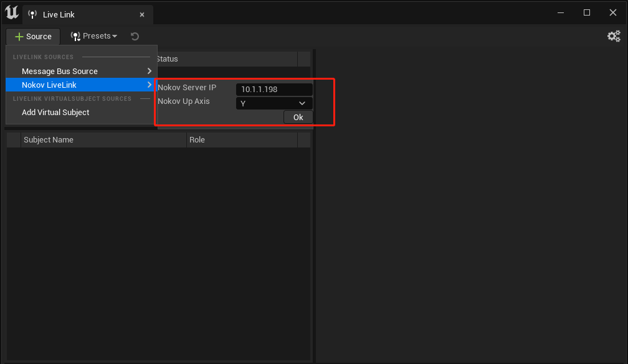Click the Subject Name column header
This screenshot has height=364, width=628.
pyautogui.click(x=103, y=140)
